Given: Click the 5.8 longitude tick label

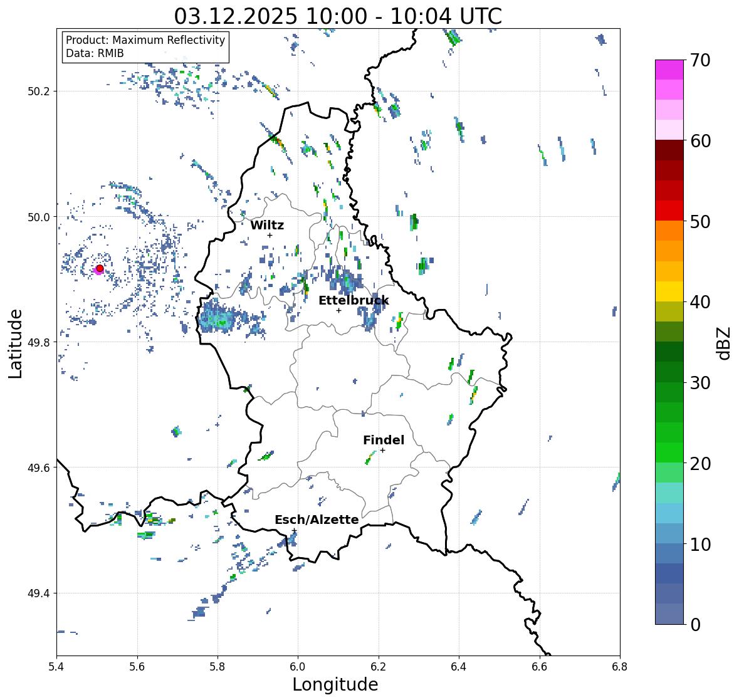Looking at the screenshot, I should pyautogui.click(x=218, y=666).
